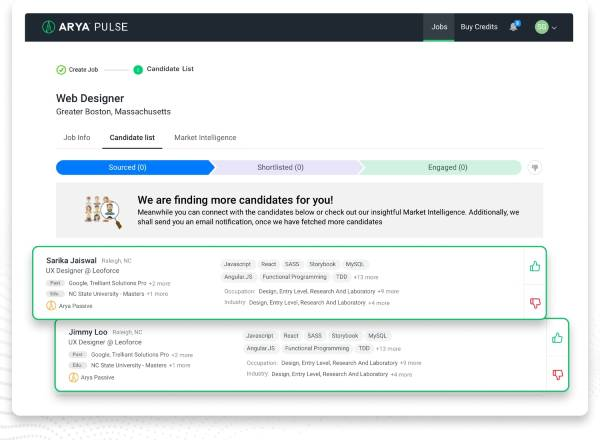Viewport: 600px width, 440px height.
Task: Click Angular.JS tag on Sarika's card
Action: click(x=238, y=277)
